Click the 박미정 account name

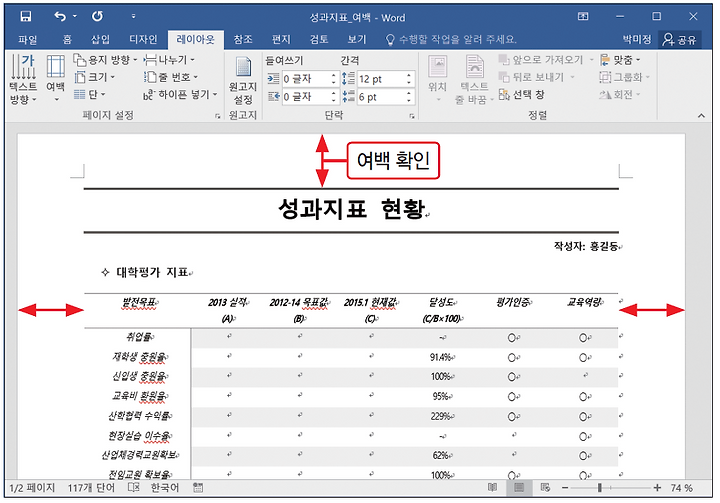point(637,40)
